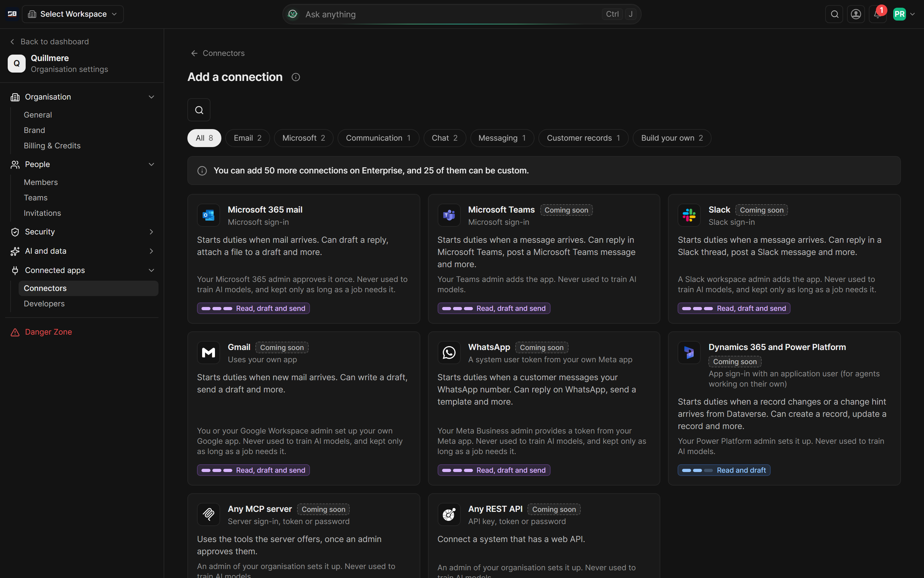This screenshot has width=924, height=578.
Task: Click the Gmail logo icon
Action: click(x=209, y=353)
